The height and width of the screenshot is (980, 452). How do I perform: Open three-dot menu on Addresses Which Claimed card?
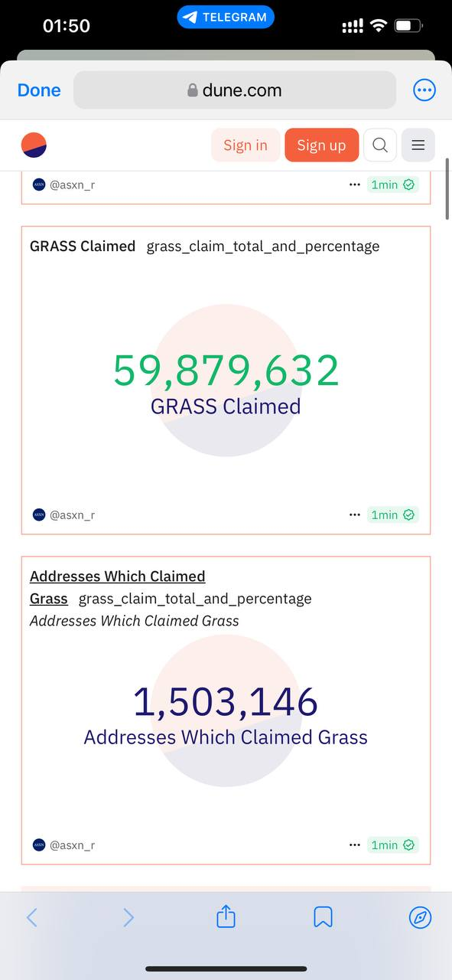pos(354,844)
